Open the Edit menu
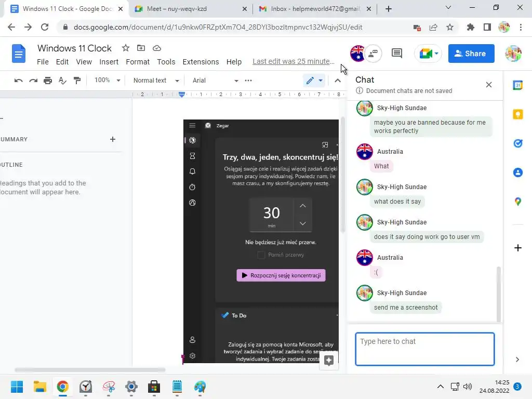 click(62, 62)
